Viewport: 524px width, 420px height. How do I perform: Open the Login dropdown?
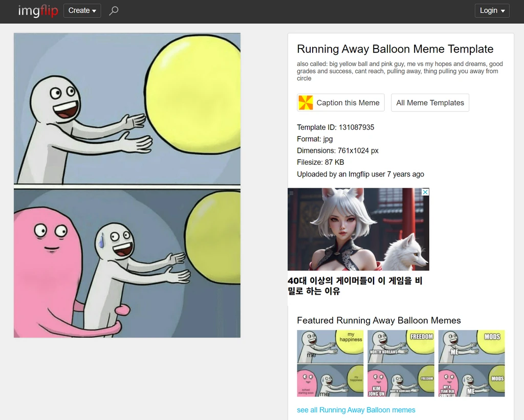point(492,11)
